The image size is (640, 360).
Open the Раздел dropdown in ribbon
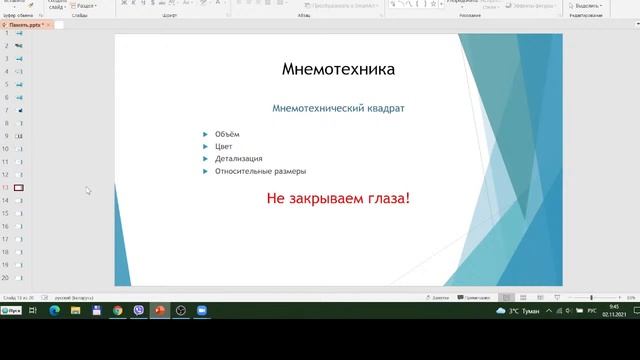point(84,6)
